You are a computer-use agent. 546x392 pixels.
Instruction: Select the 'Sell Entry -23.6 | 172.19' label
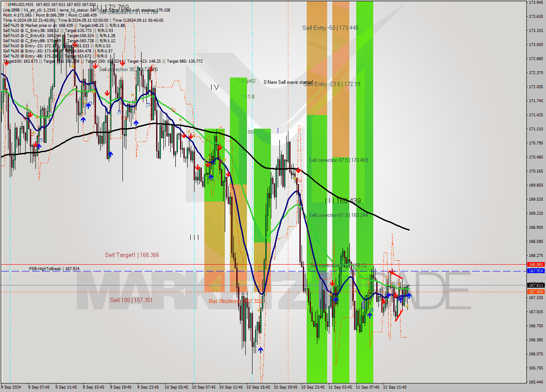pos(331,84)
